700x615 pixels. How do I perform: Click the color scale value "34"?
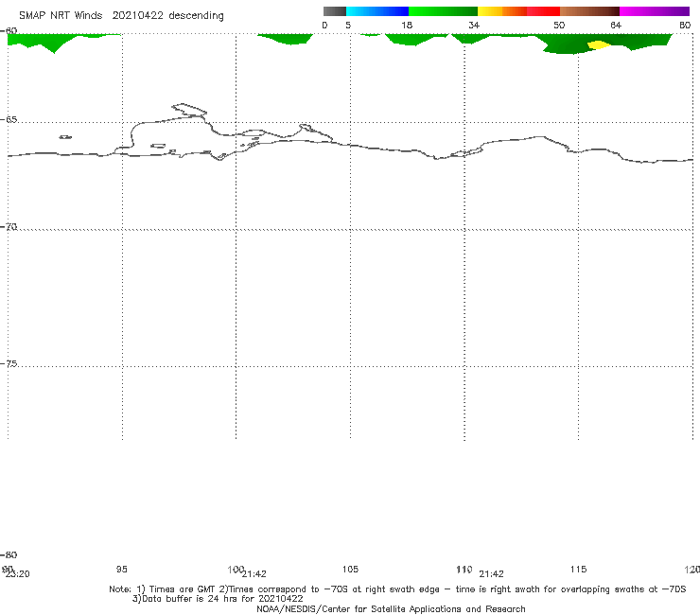pyautogui.click(x=474, y=26)
